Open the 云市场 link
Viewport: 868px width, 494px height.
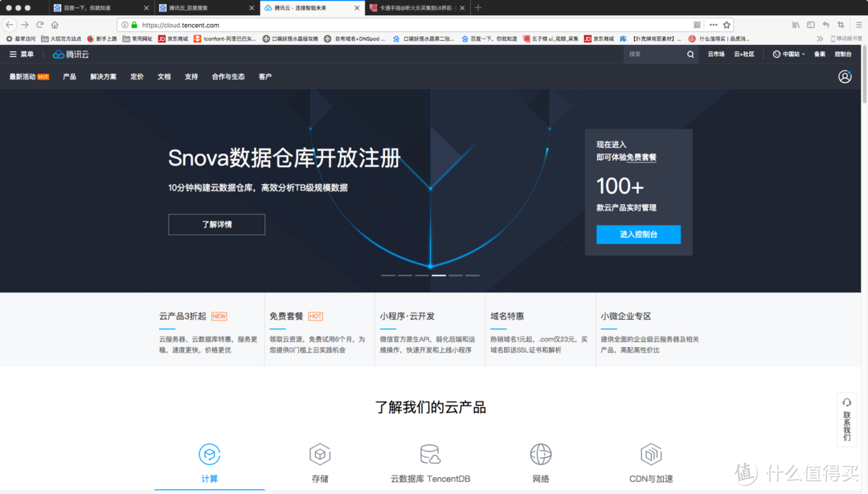click(x=716, y=54)
